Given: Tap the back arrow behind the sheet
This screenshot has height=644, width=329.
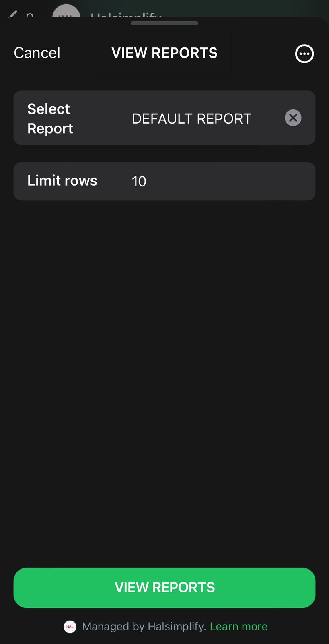Looking at the screenshot, I should pos(12,15).
